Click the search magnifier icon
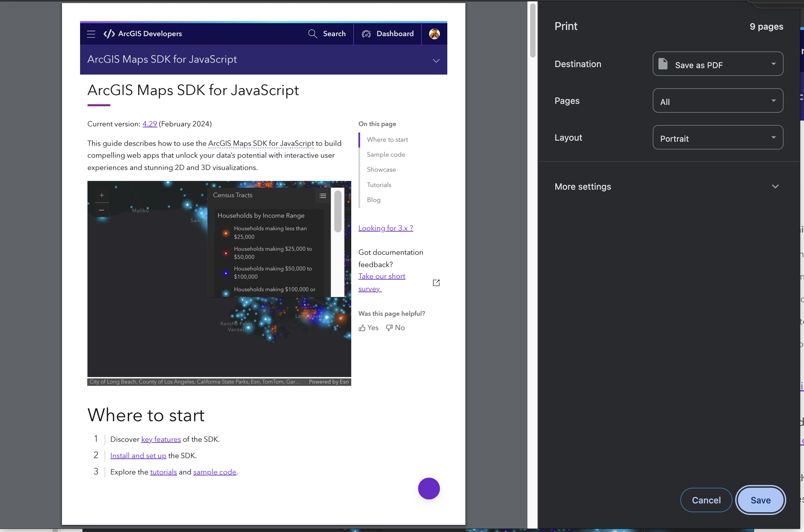This screenshot has width=804, height=532. [312, 34]
